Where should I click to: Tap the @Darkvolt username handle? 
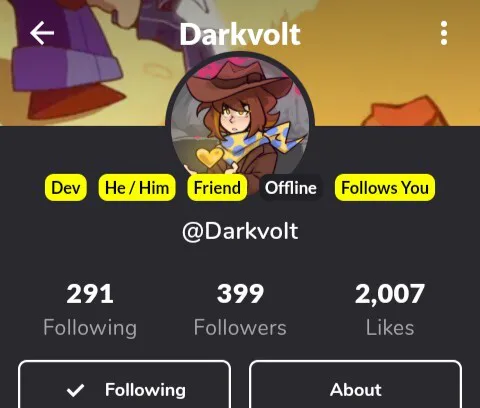tap(240, 231)
